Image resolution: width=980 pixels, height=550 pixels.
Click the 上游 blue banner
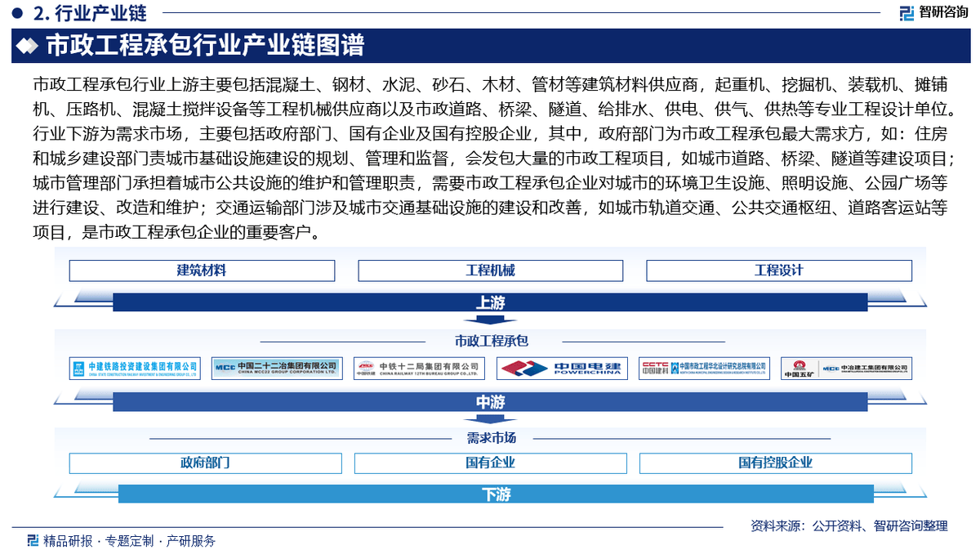click(x=490, y=302)
